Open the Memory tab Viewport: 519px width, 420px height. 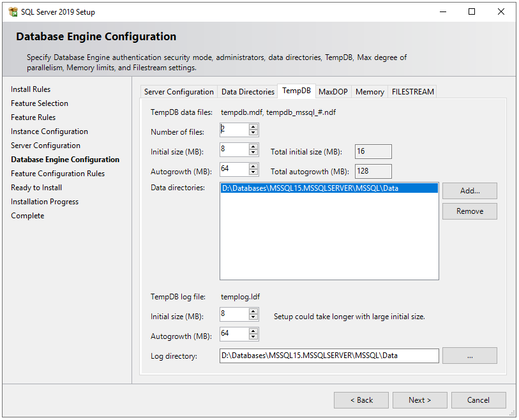(370, 92)
